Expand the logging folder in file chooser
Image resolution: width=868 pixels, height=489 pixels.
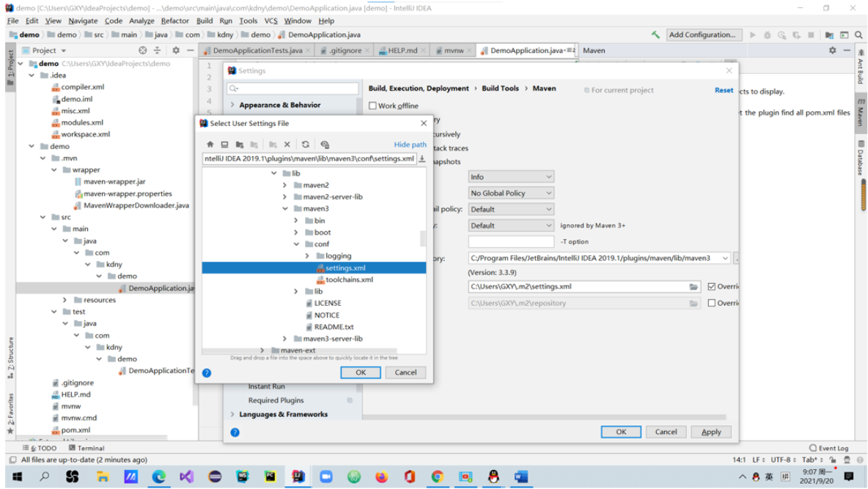(x=307, y=256)
